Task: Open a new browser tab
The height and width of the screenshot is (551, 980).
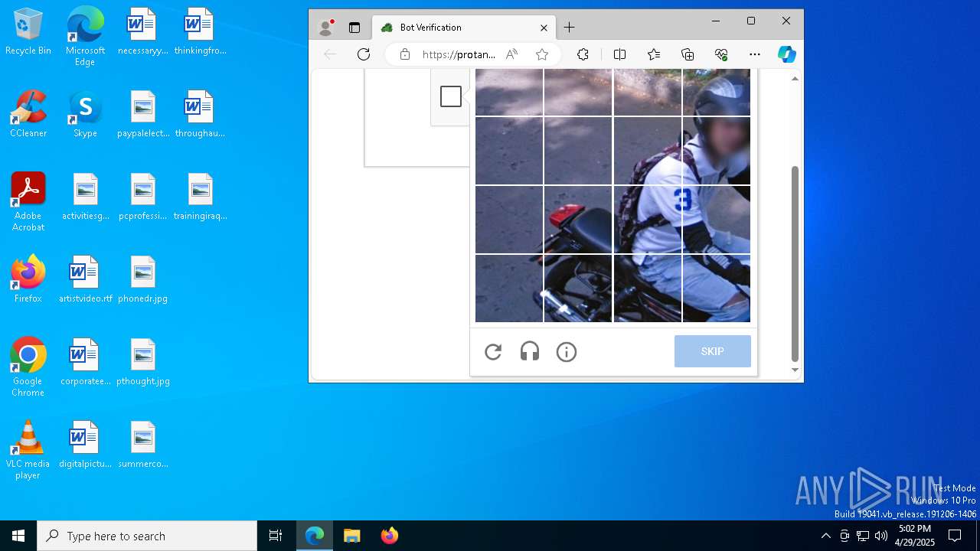Action: (x=569, y=28)
